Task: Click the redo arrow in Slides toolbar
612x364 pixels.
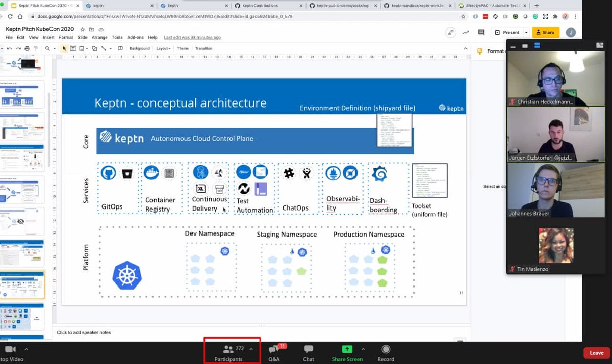Action: click(x=18, y=48)
